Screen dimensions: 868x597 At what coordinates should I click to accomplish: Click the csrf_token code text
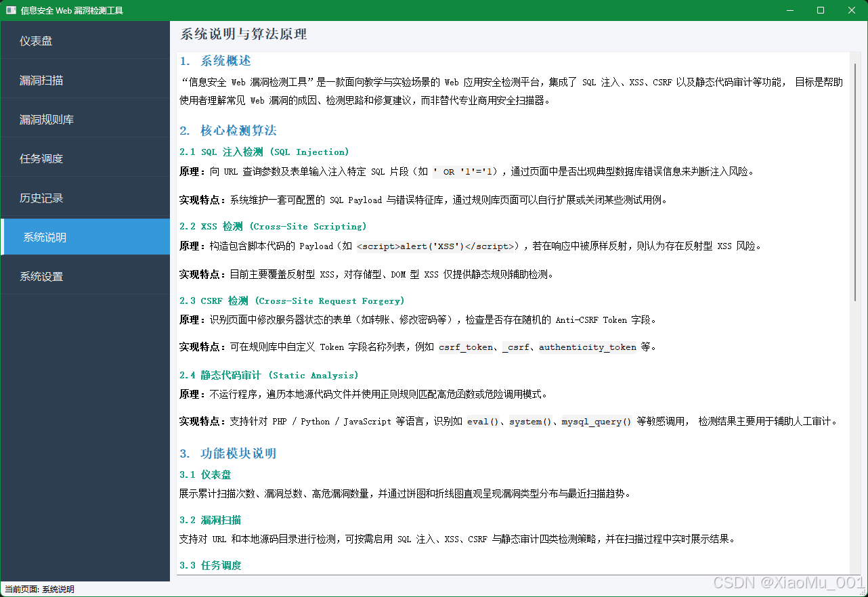[466, 347]
